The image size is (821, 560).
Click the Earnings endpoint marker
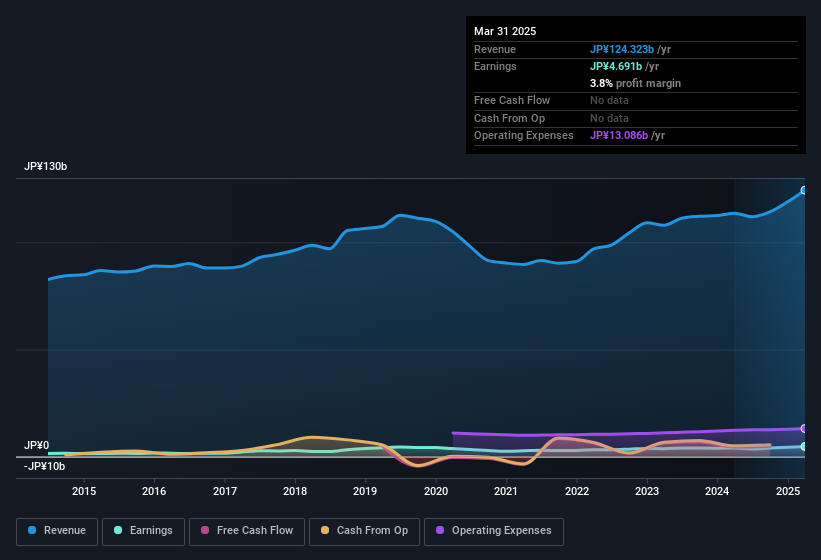(804, 446)
